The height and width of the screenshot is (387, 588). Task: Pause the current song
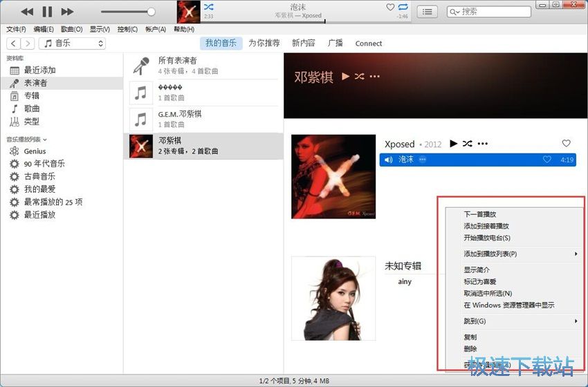pos(47,12)
